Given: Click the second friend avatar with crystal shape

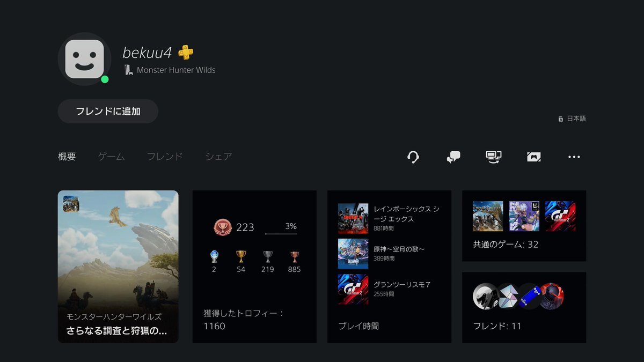Looking at the screenshot, I should 507,296.
